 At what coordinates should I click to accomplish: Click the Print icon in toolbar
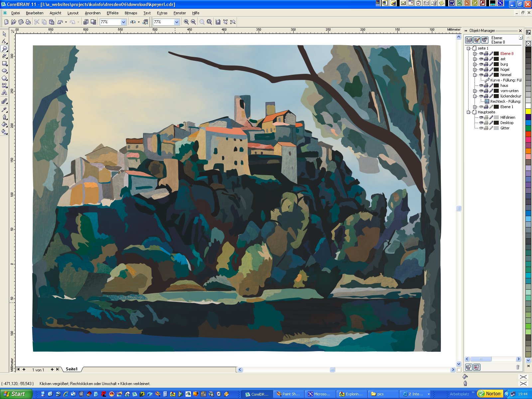point(28,22)
